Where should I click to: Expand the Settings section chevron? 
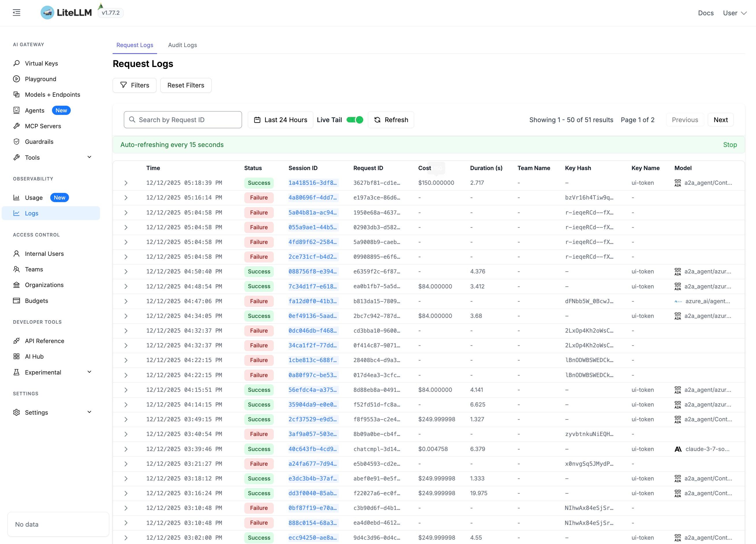pos(89,412)
